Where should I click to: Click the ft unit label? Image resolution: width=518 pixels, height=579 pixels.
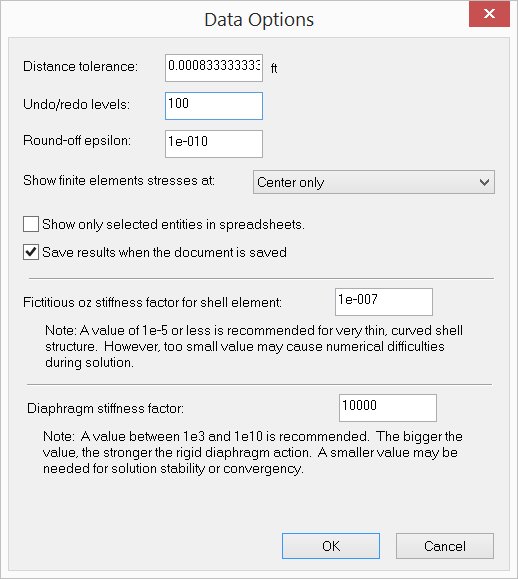point(274,68)
